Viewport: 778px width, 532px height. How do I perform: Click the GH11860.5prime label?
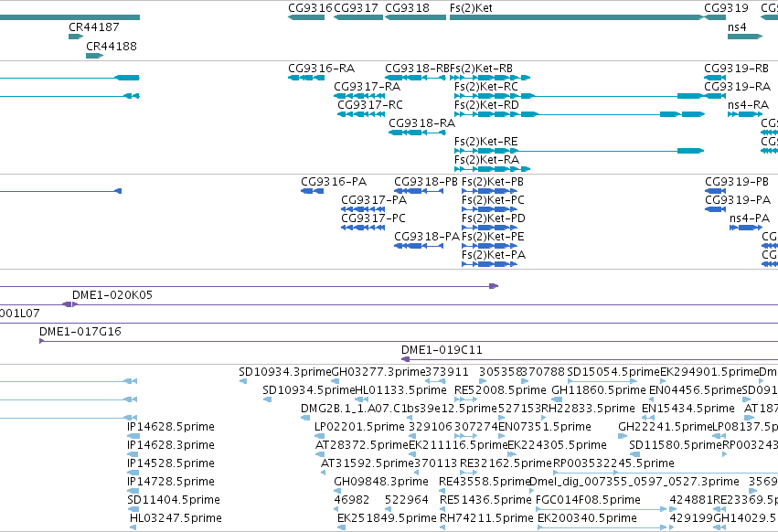[599, 390]
